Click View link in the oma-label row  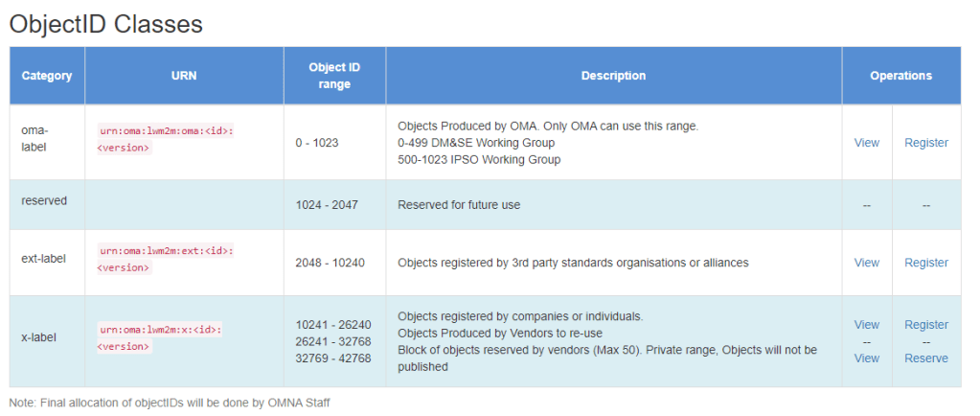pos(866,143)
